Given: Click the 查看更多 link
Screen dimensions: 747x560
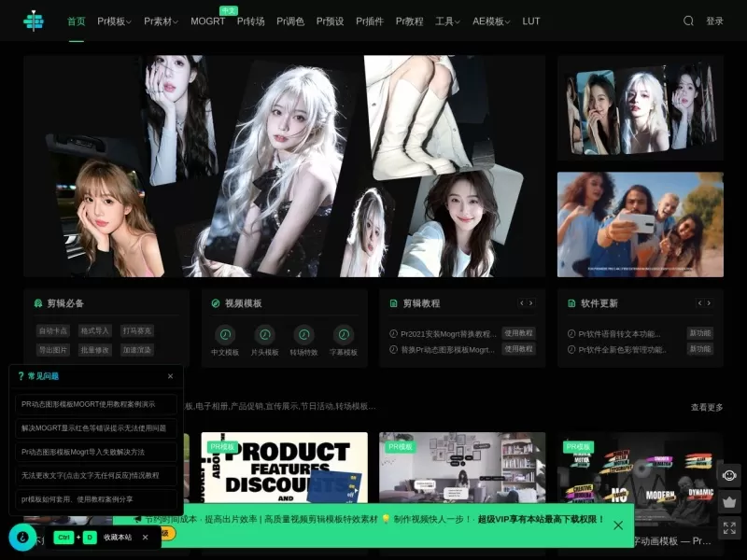Looking at the screenshot, I should tap(705, 407).
